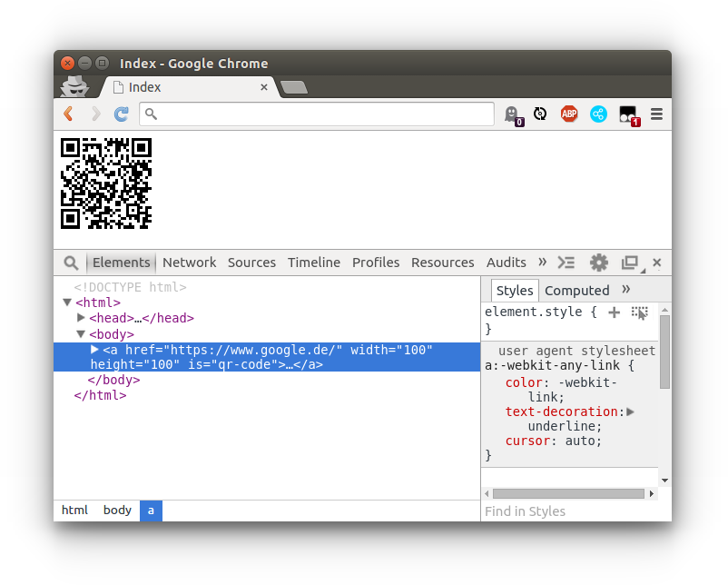
Task: Open the Audits panel
Action: tap(507, 263)
